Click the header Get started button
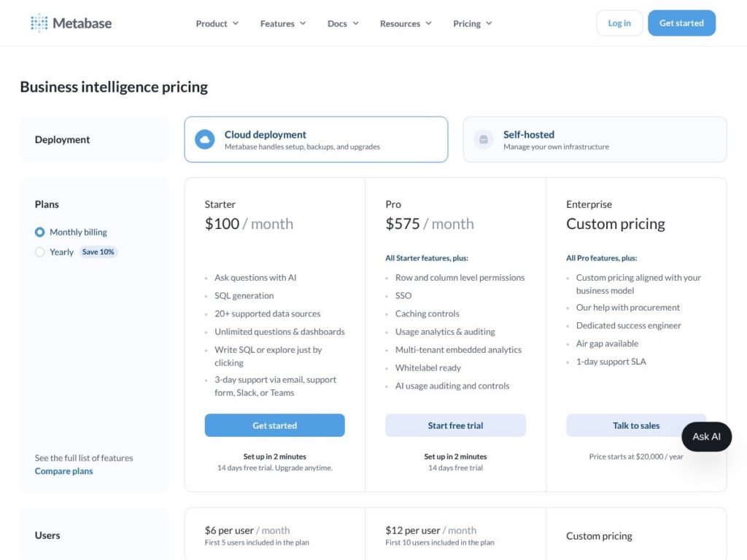747x560 pixels. pos(682,23)
